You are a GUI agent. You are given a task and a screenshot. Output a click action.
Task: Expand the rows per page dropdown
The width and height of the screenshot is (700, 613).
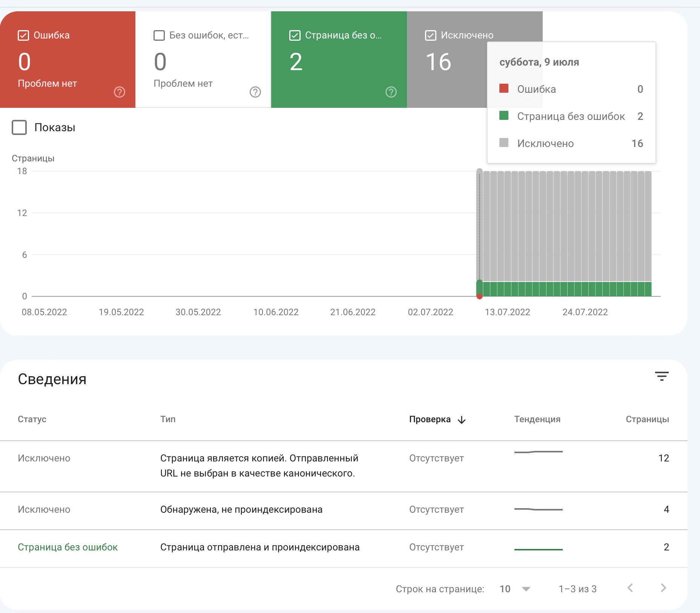(x=526, y=589)
